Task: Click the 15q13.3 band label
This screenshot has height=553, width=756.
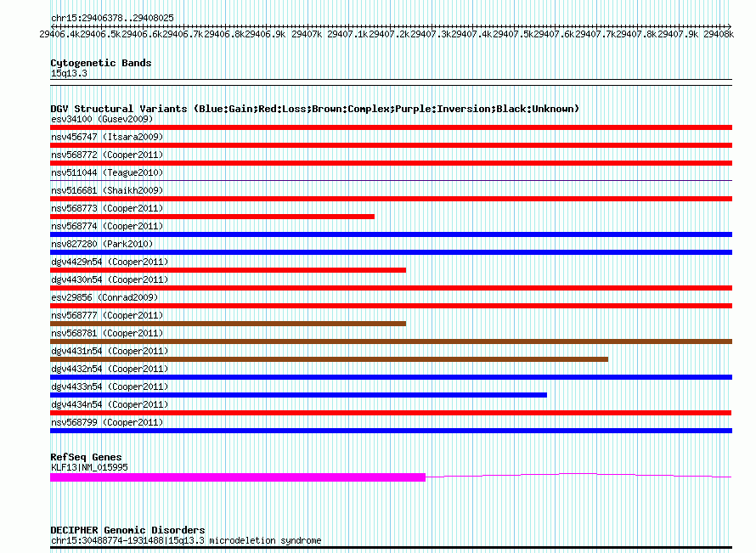Action: [x=69, y=73]
